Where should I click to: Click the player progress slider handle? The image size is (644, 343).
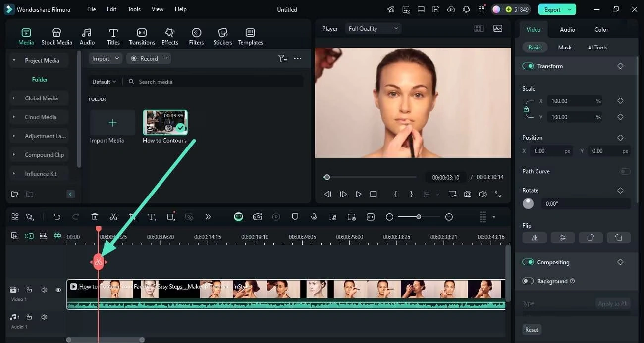click(x=327, y=177)
